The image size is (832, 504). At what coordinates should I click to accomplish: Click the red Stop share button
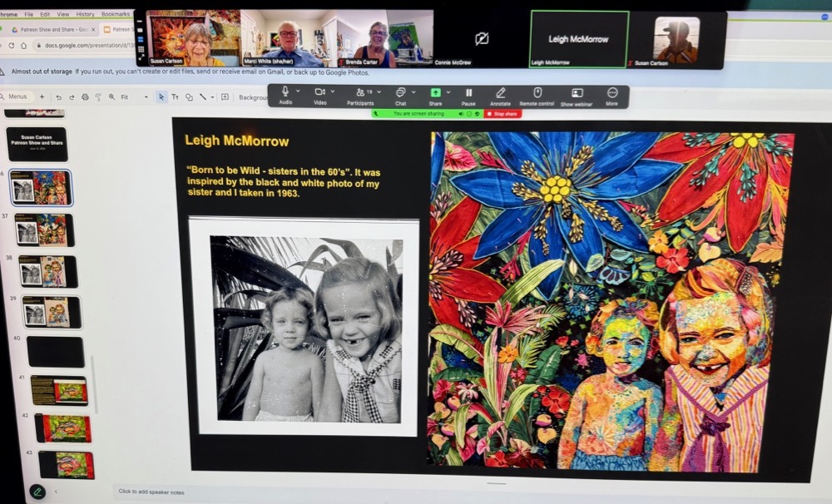click(503, 113)
